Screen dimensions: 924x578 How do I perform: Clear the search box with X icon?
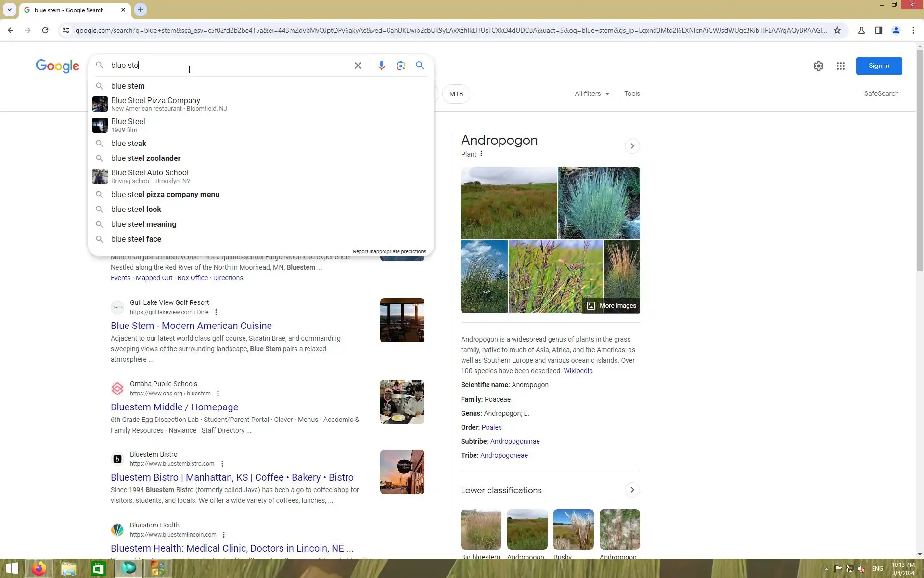point(358,66)
